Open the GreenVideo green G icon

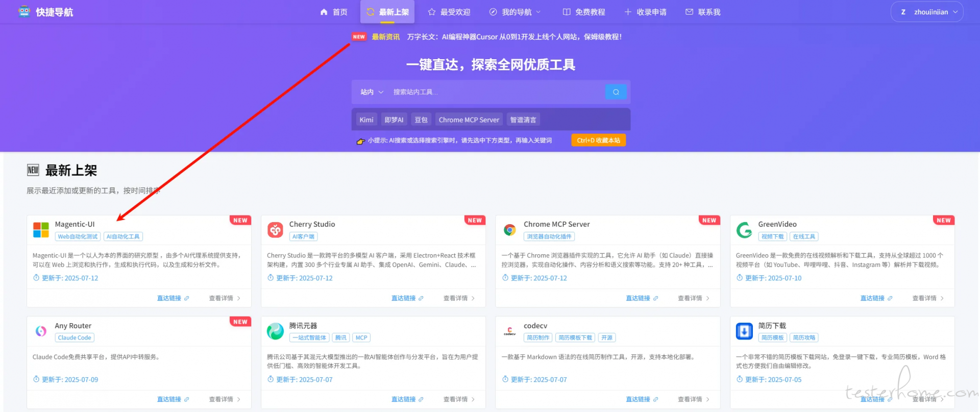(x=744, y=230)
